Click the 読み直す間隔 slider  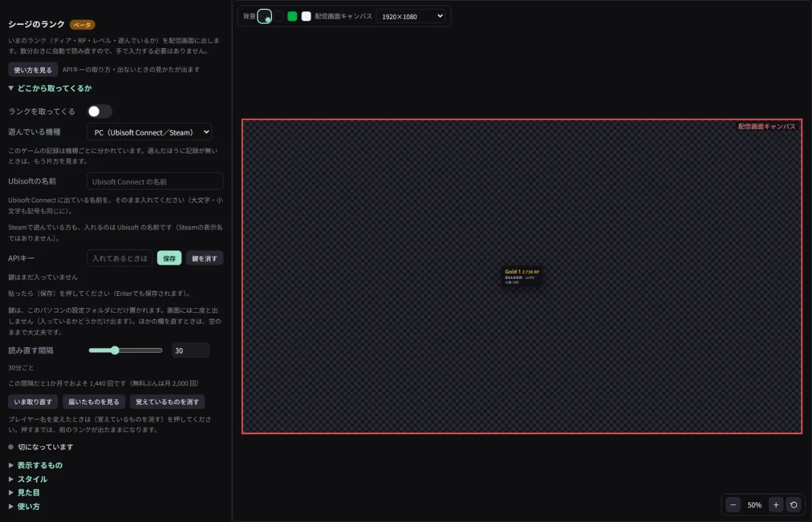point(125,350)
